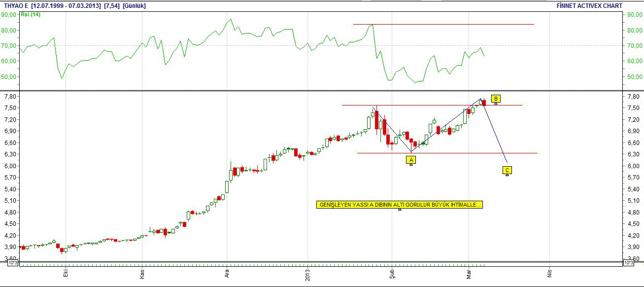
Task: Click the FİNNET ACTIVEX CHART title text
Action: pyautogui.click(x=589, y=6)
